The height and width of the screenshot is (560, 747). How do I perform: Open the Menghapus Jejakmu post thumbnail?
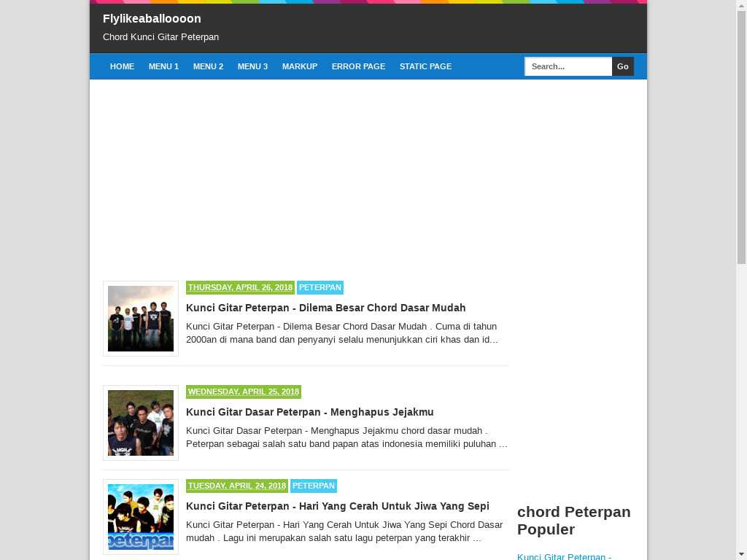click(141, 423)
